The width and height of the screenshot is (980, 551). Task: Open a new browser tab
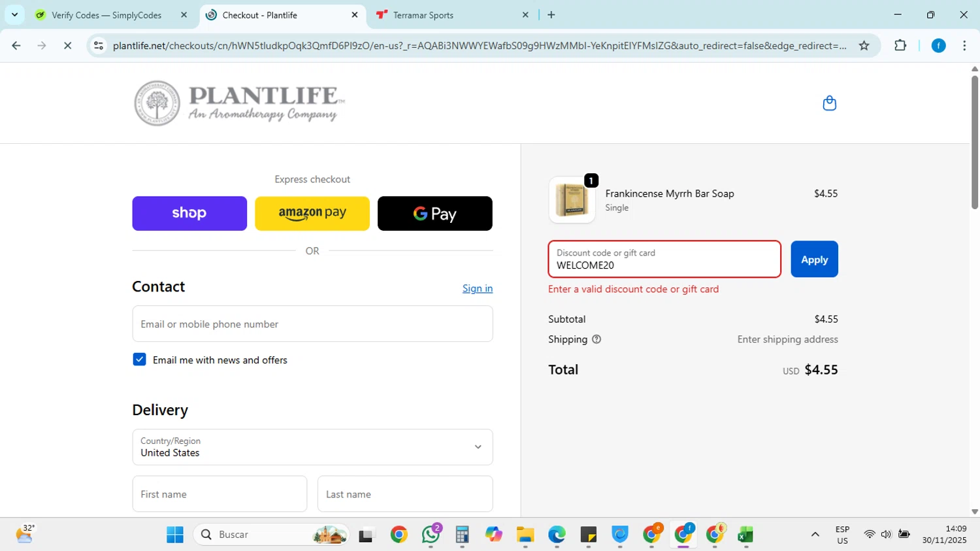pos(551,15)
